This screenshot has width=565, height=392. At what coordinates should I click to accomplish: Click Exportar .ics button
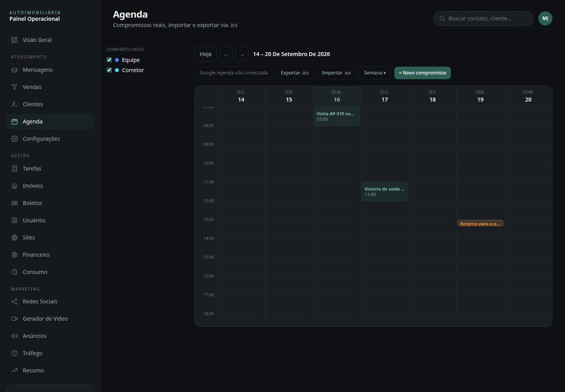tap(295, 73)
